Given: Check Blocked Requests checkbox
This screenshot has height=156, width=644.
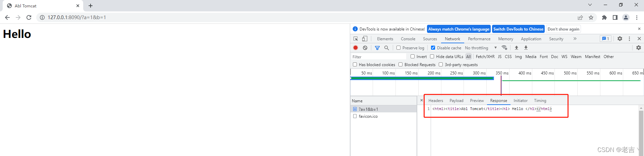Looking at the screenshot, I should point(400,65).
